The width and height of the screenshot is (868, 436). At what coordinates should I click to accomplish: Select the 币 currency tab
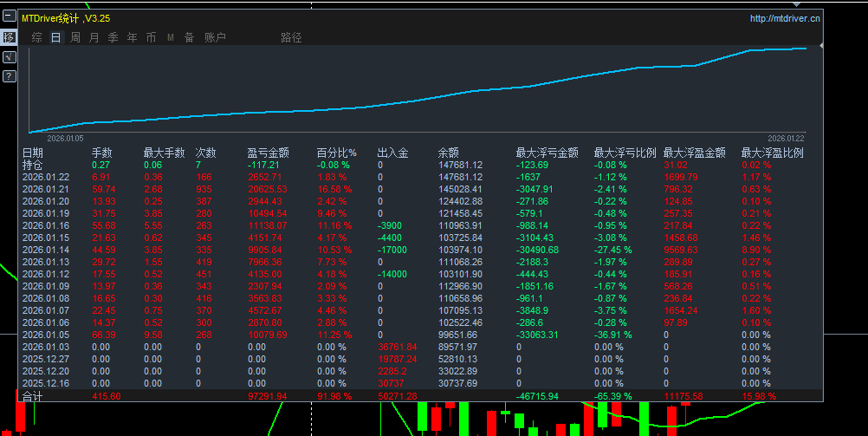151,37
